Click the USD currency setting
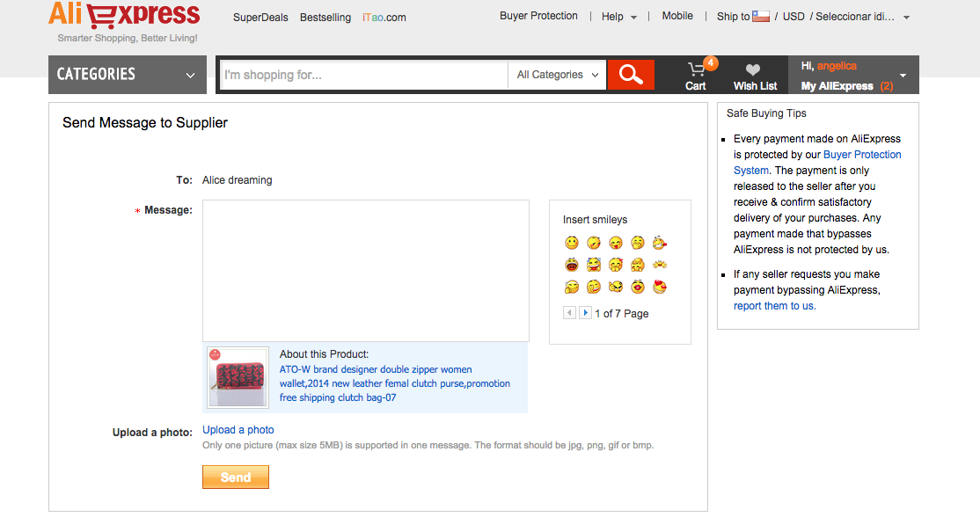The image size is (980, 517). point(794,17)
